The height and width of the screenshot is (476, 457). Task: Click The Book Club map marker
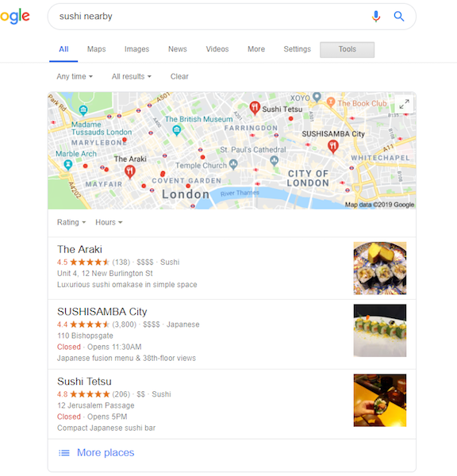(x=331, y=102)
